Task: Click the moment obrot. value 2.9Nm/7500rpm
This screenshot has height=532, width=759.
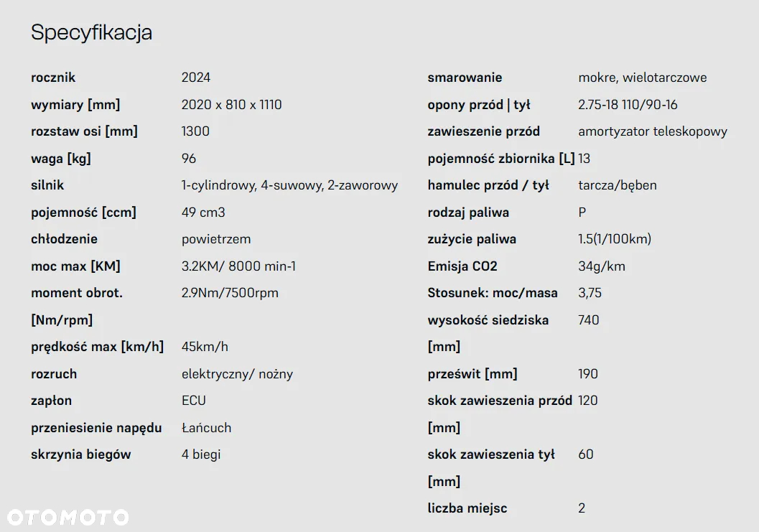Action: tap(230, 293)
